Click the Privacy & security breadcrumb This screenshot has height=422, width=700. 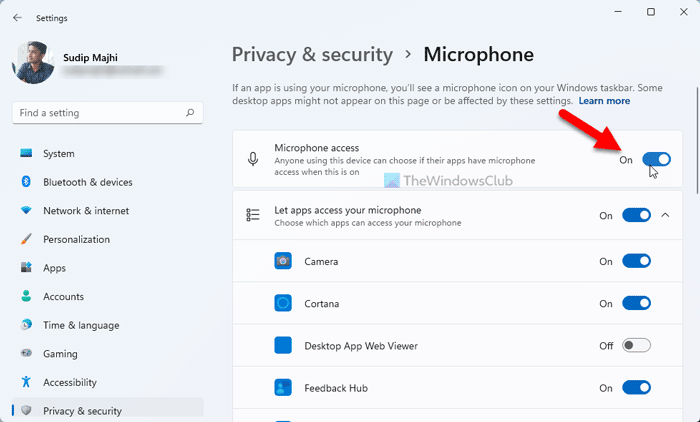(313, 54)
